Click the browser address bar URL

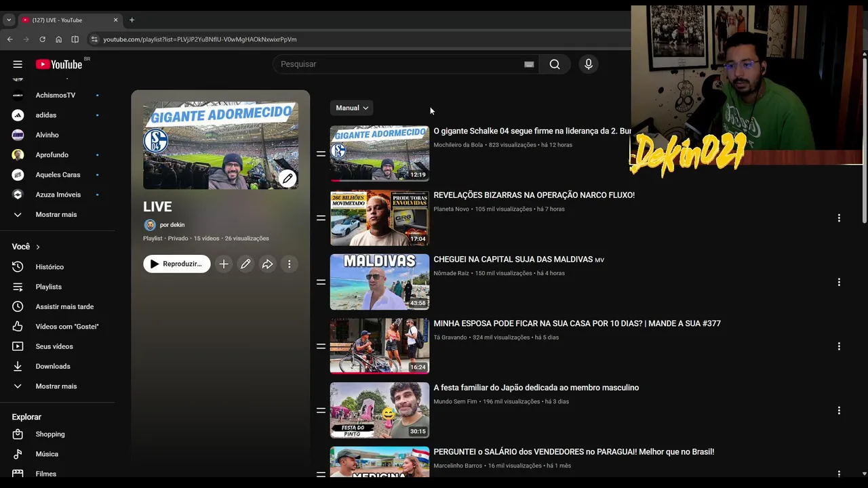[x=200, y=39]
